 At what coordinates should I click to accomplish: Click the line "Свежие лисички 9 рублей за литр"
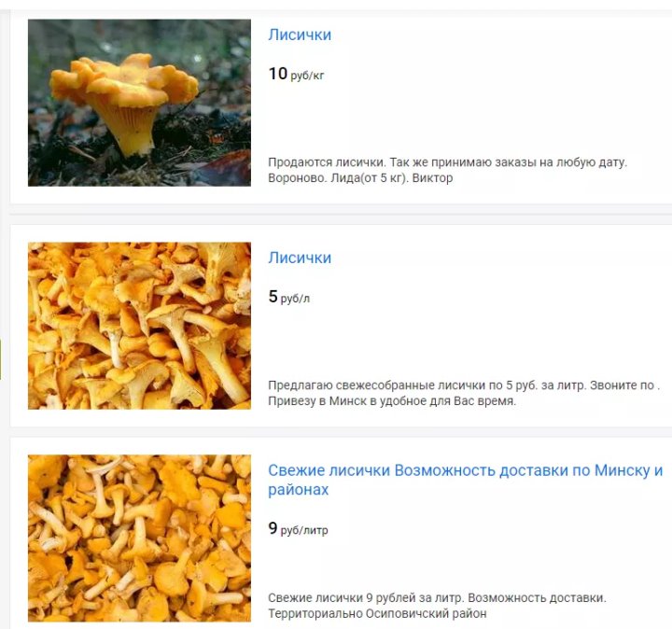[x=437, y=597]
